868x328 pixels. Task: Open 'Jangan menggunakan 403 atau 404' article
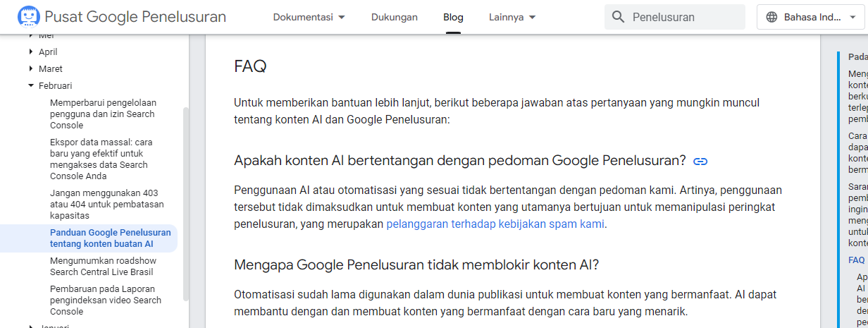pos(106,204)
